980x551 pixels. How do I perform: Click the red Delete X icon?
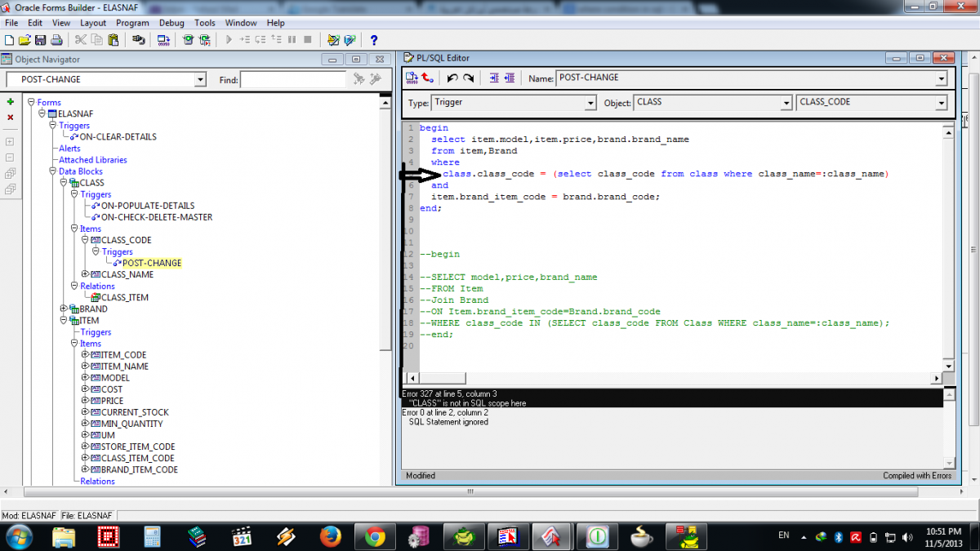coord(11,118)
